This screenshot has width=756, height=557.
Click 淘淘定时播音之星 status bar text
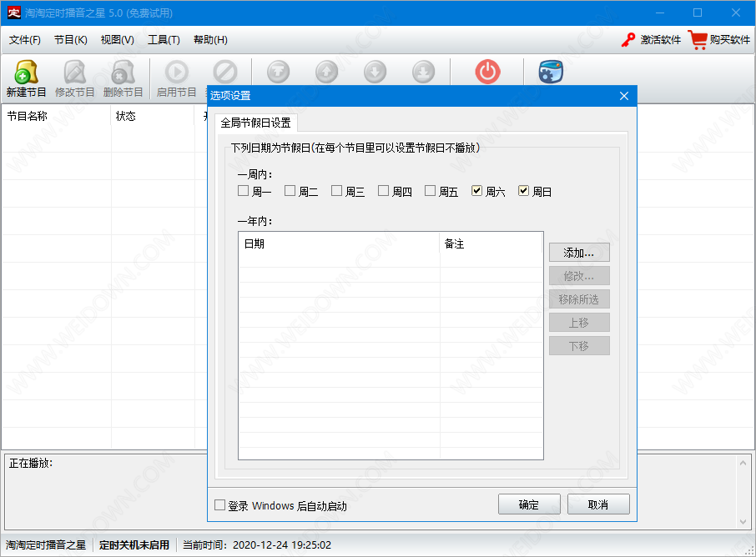46,545
